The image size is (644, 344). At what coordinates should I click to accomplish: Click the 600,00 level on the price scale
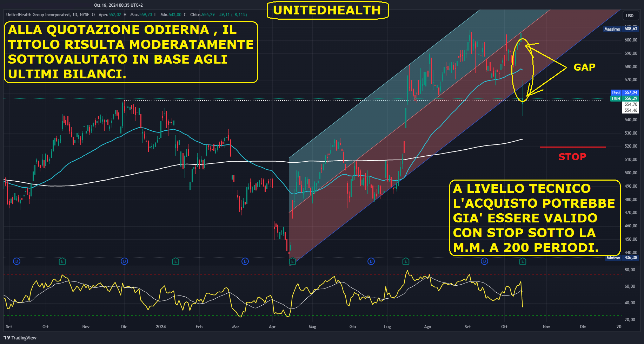pos(631,40)
